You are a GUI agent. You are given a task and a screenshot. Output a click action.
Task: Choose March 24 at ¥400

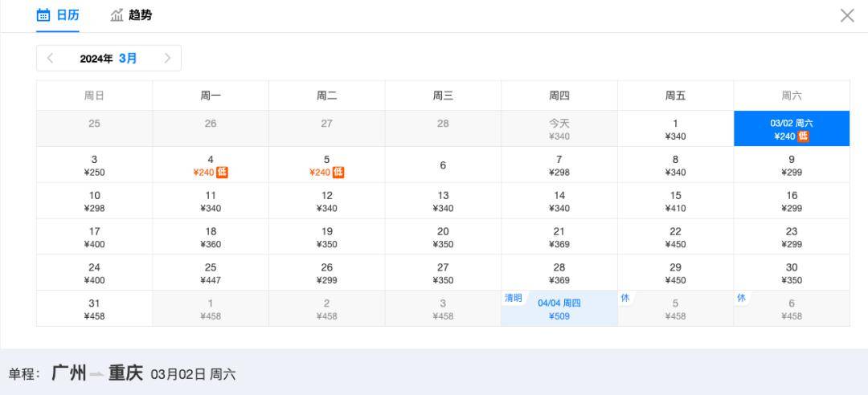point(94,273)
